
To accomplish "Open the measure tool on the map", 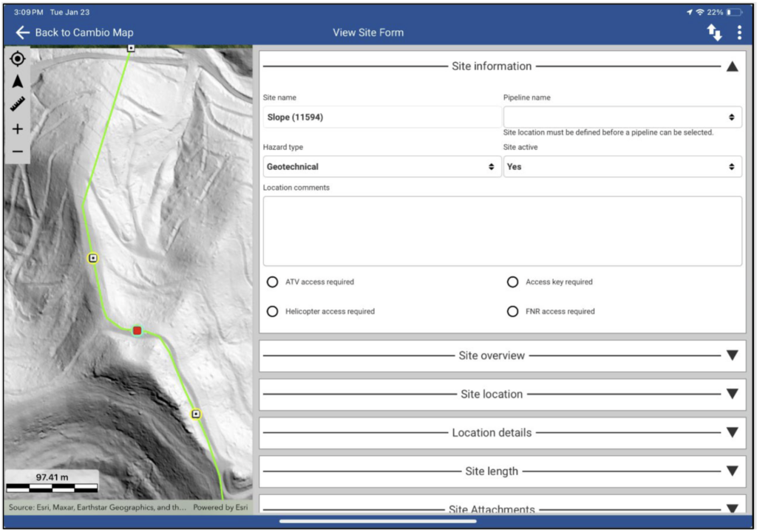I will (17, 104).
